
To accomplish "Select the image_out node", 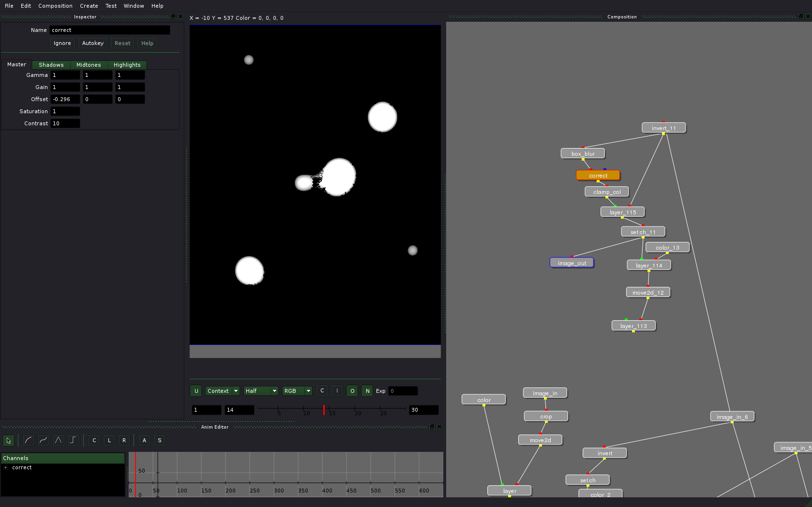I will point(572,263).
